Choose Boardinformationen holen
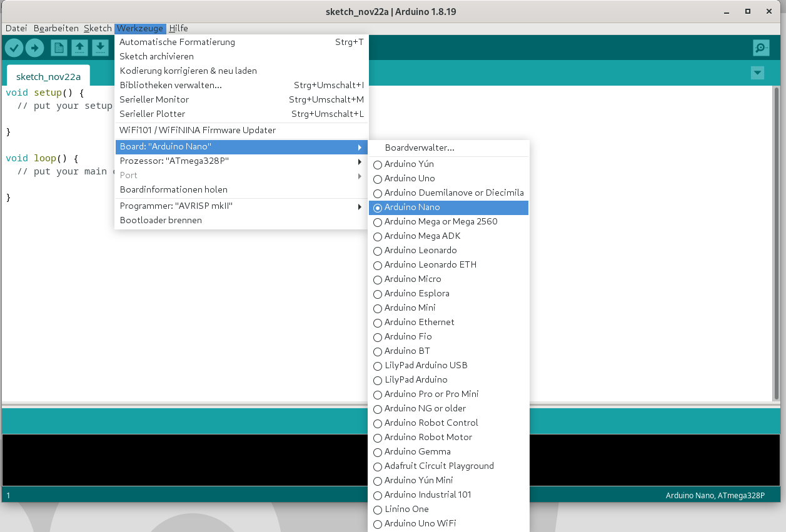 click(241, 189)
